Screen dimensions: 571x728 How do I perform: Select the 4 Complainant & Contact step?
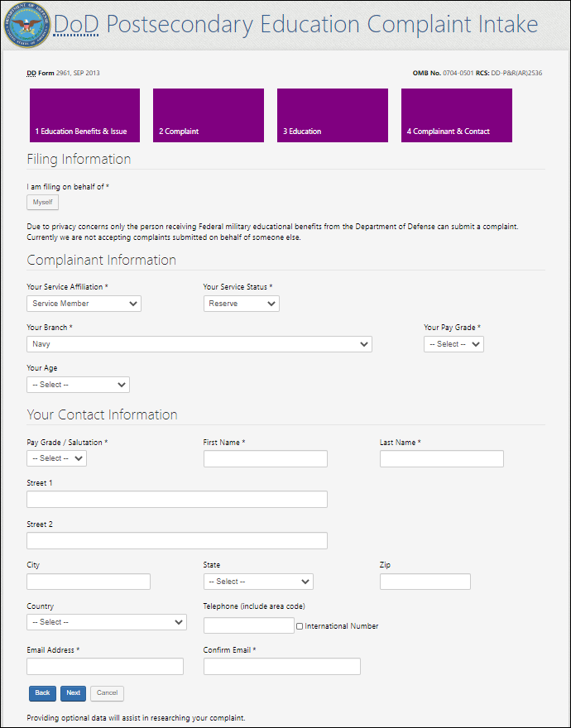[x=457, y=115]
